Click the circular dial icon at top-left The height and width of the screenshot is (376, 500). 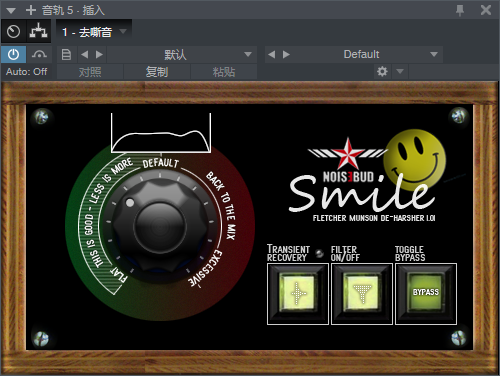pos(13,31)
